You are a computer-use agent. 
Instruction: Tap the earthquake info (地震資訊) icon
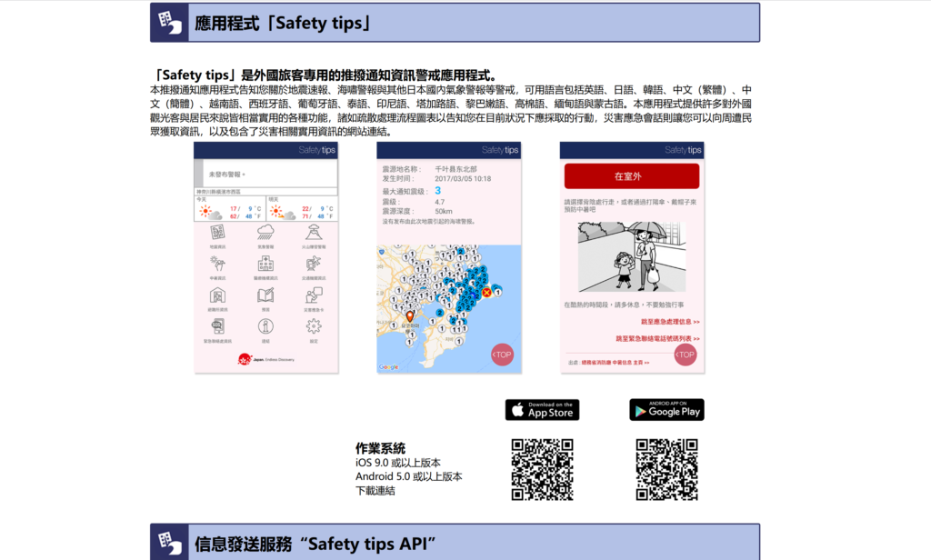[217, 233]
